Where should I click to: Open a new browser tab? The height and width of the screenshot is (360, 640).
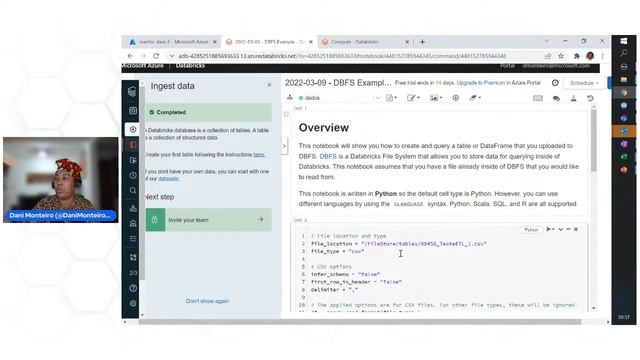(x=422, y=42)
